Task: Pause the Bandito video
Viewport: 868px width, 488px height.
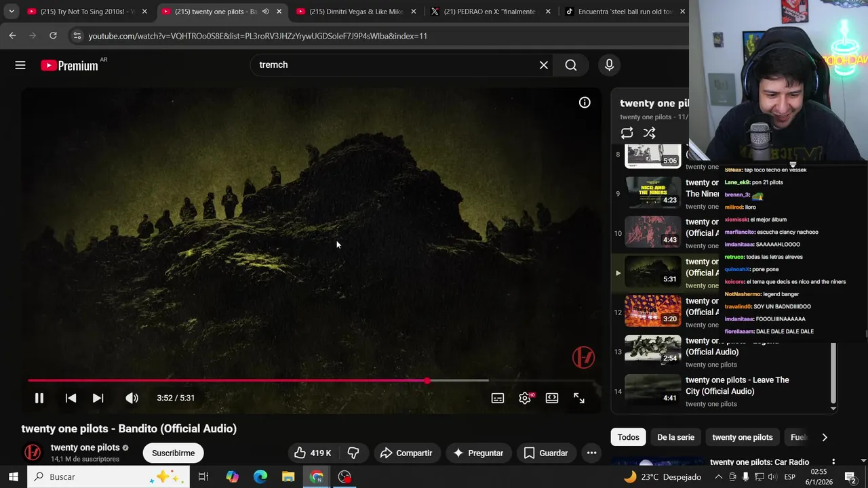Action: 39,398
